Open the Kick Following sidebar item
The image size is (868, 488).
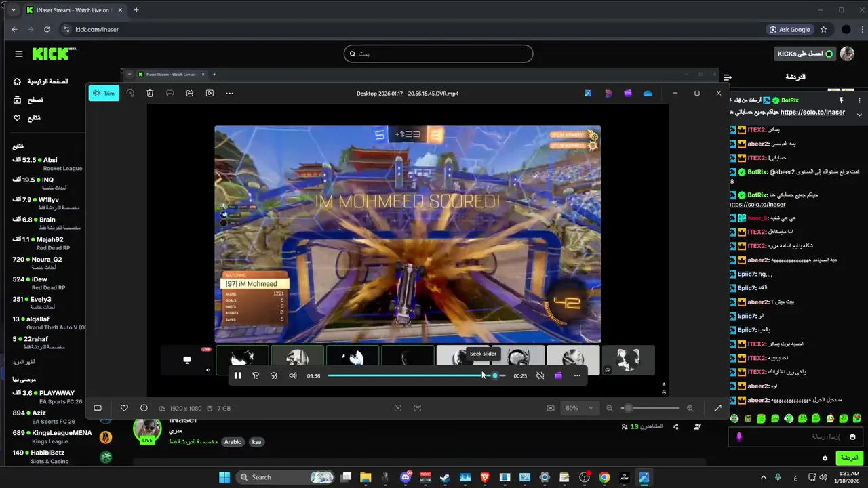27,118
